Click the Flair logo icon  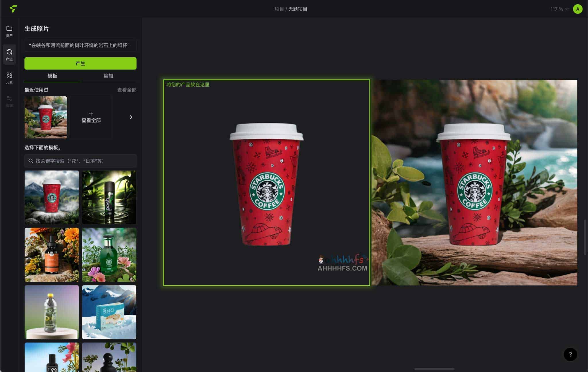coord(13,9)
